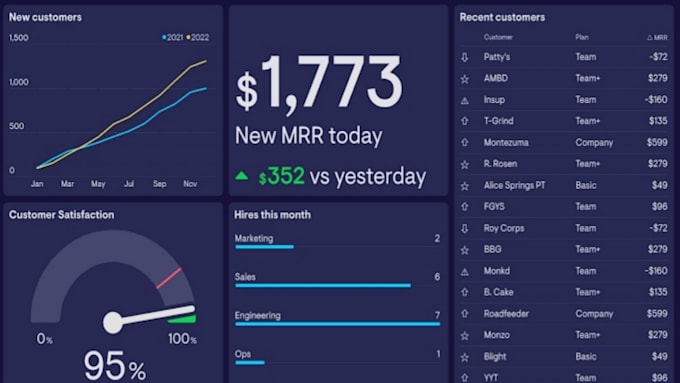Click the up-arrow icon beside Montezuma
This screenshot has height=383, width=680.
pyautogui.click(x=464, y=142)
